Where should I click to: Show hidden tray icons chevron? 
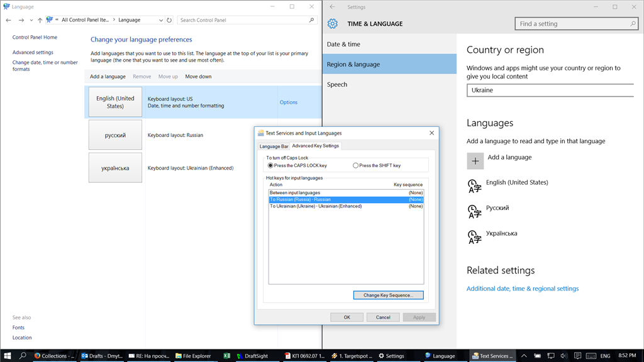(x=524, y=356)
